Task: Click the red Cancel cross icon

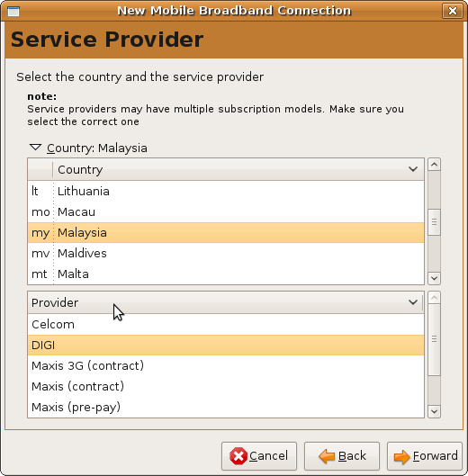Action: tap(238, 456)
